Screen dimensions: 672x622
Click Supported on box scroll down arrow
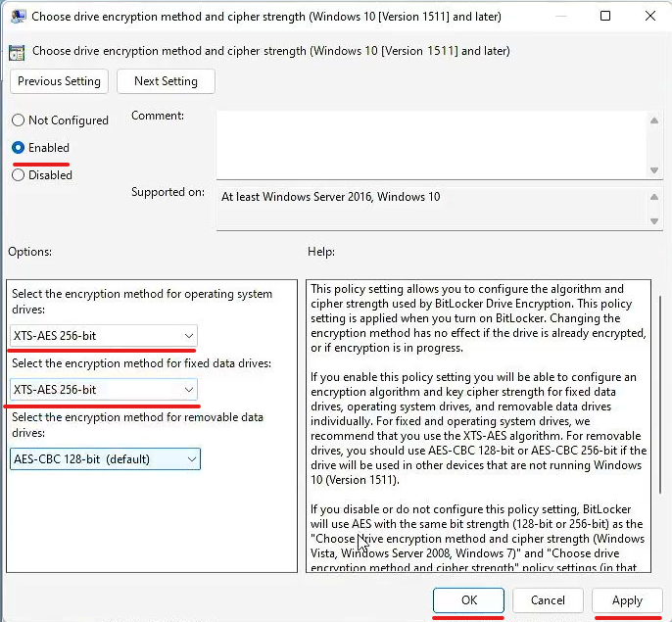[x=654, y=221]
